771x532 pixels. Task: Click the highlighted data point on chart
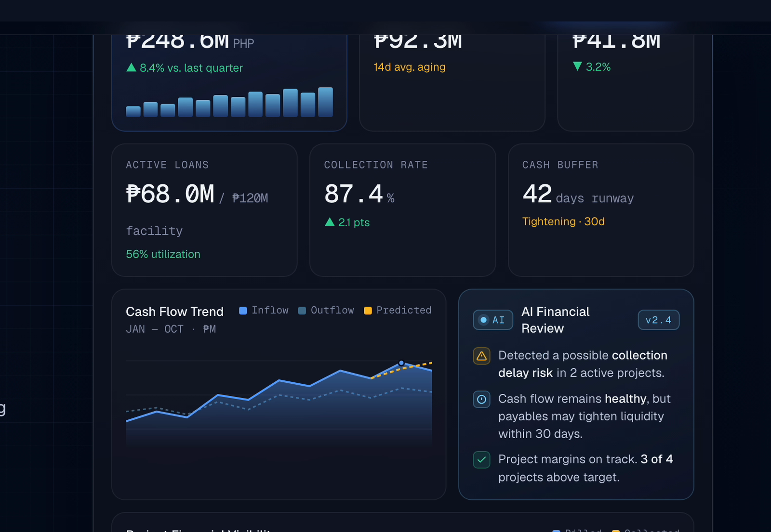401,363
